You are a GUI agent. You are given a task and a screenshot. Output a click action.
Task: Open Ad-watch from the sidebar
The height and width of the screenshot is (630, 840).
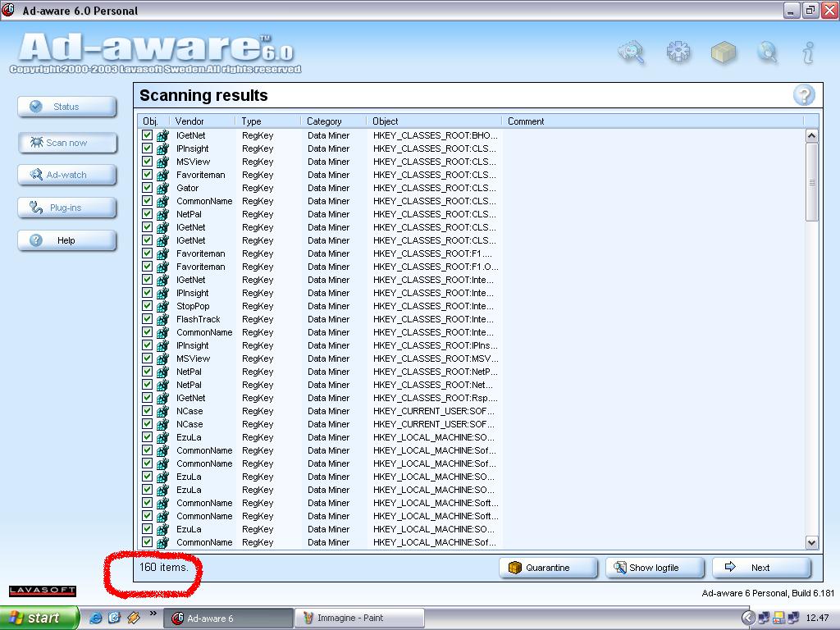67,175
